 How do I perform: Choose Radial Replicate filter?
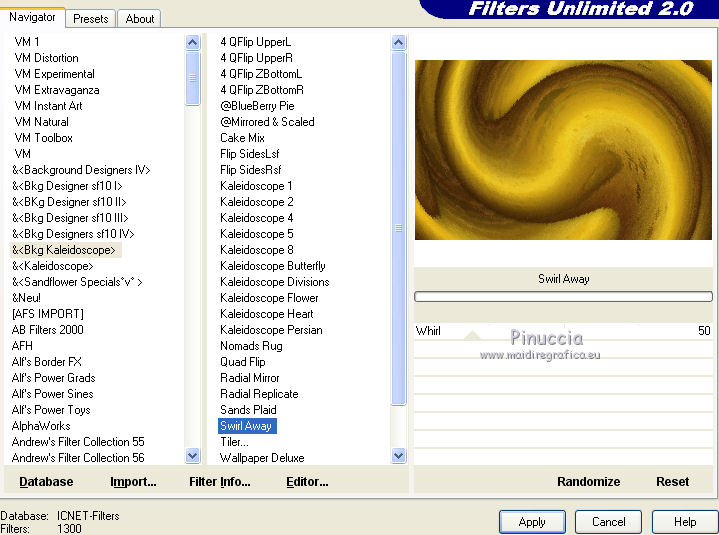pyautogui.click(x=259, y=394)
